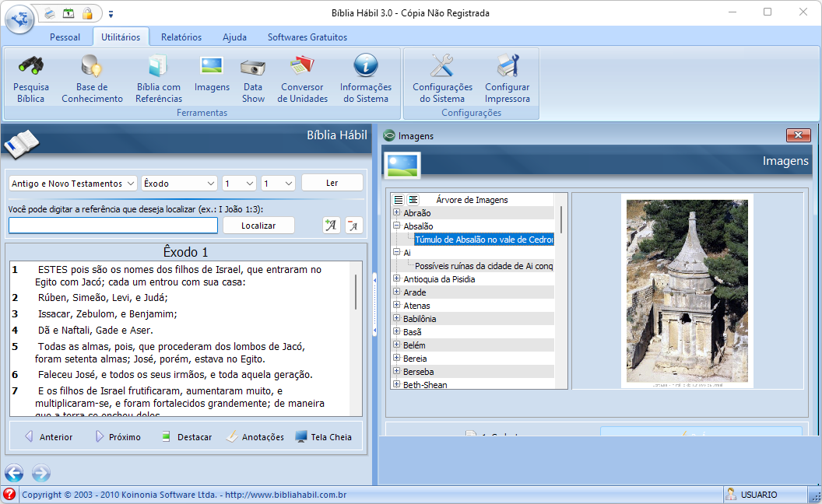Click the red help question mark icon
The height and width of the screenshot is (504, 822).
[x=9, y=494]
